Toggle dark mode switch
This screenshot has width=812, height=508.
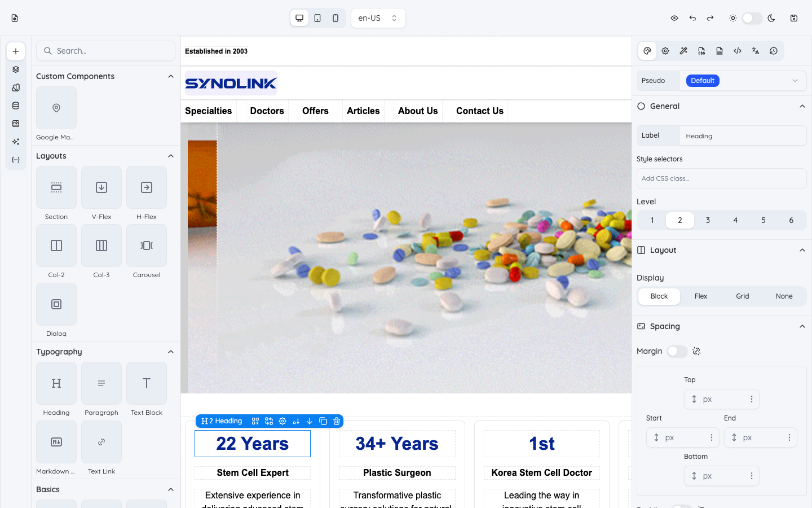[752, 18]
